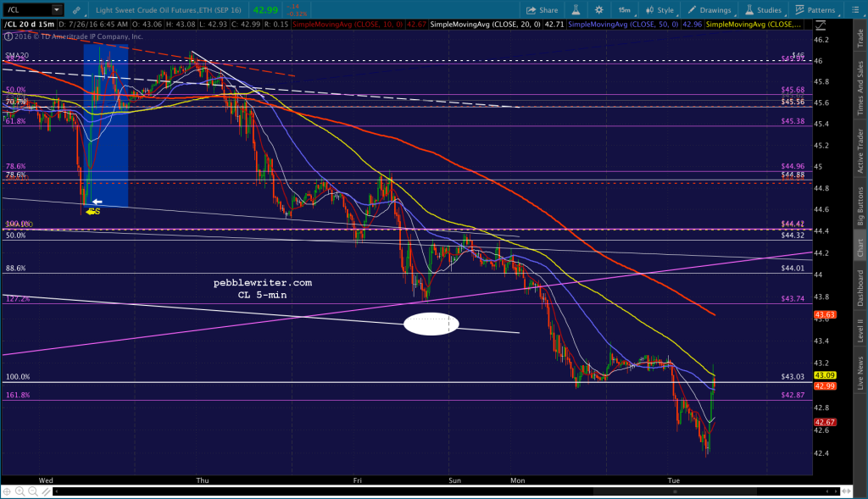Click the horizontal scrollbar thumb
The height and width of the screenshot is (499, 868).
pyautogui.click(x=675, y=491)
